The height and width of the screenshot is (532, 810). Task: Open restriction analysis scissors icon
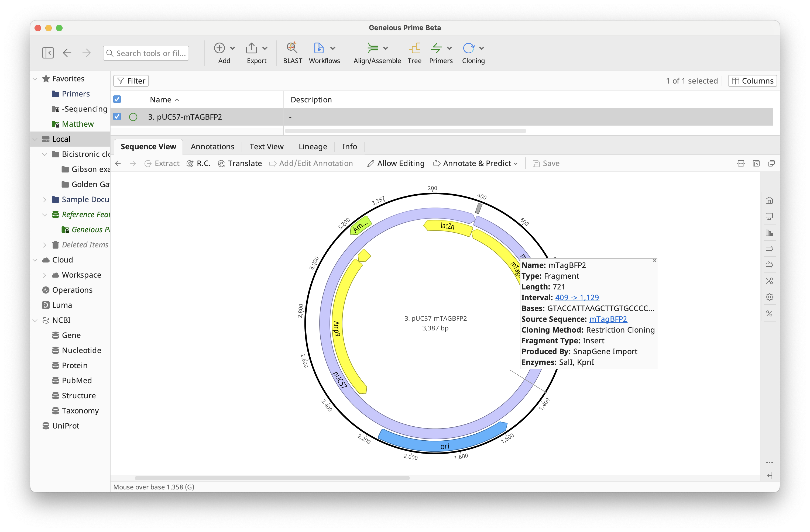tap(769, 281)
